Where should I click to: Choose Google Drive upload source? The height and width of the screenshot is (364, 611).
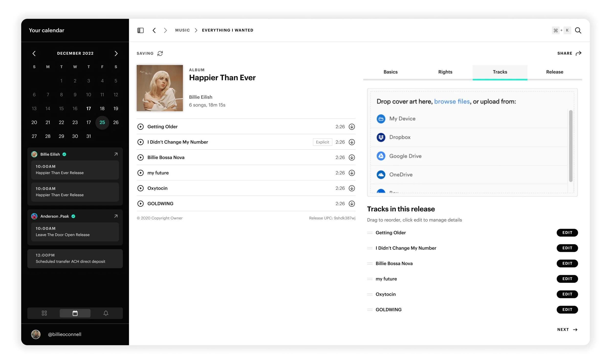469,156
